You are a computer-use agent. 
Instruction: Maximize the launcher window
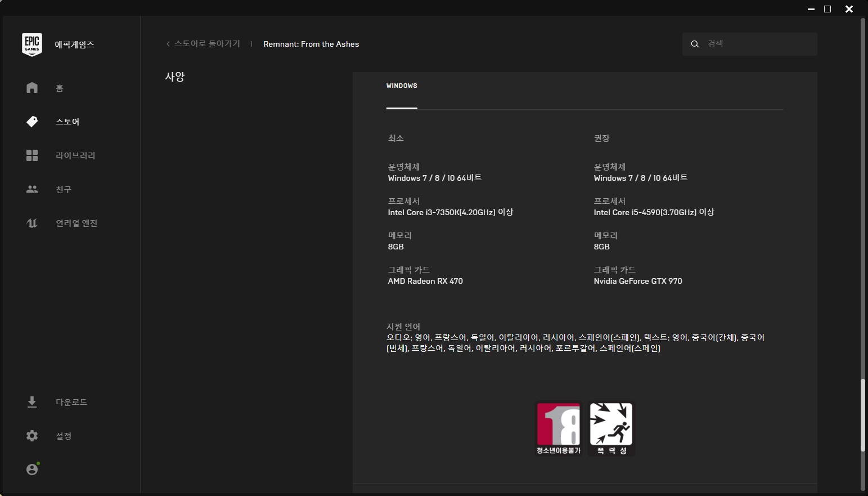pyautogui.click(x=827, y=9)
